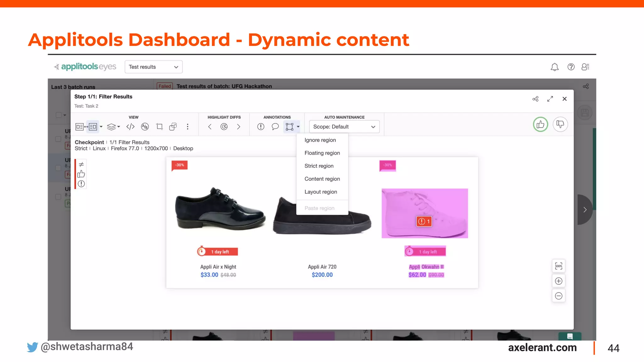Viewport: 644px width, 362px height.
Task: Choose Floating region from menu
Action: click(x=322, y=153)
